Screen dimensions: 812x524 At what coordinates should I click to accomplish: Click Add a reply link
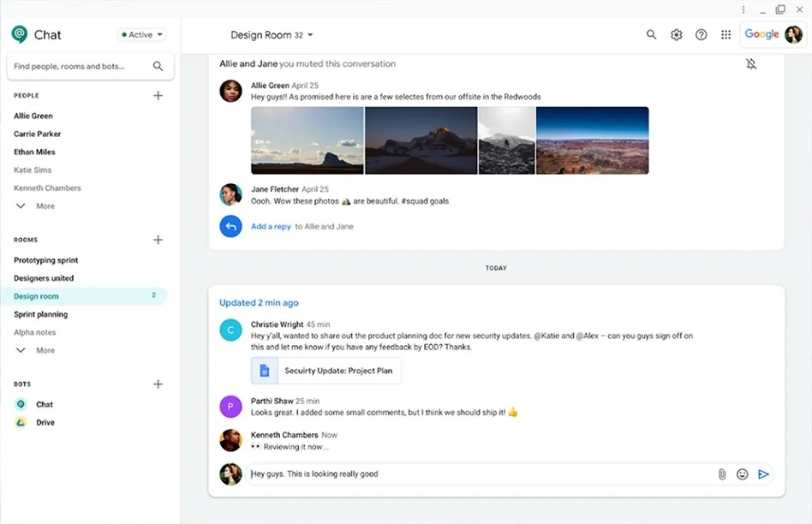click(271, 227)
